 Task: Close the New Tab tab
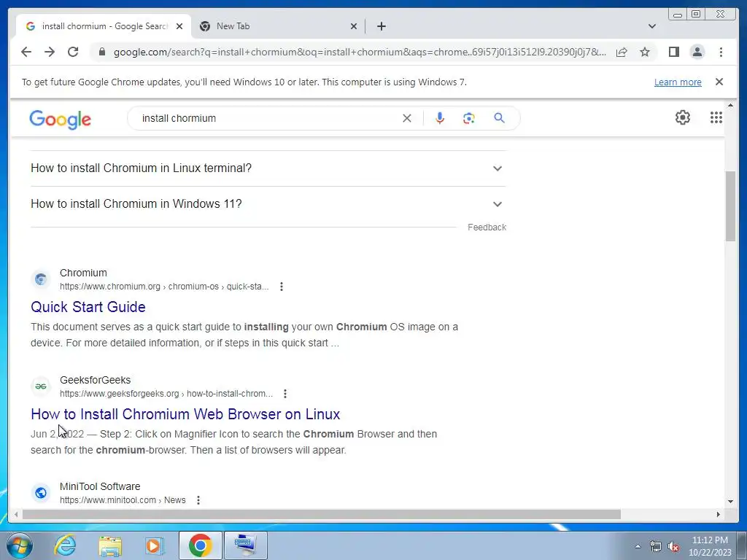click(354, 26)
